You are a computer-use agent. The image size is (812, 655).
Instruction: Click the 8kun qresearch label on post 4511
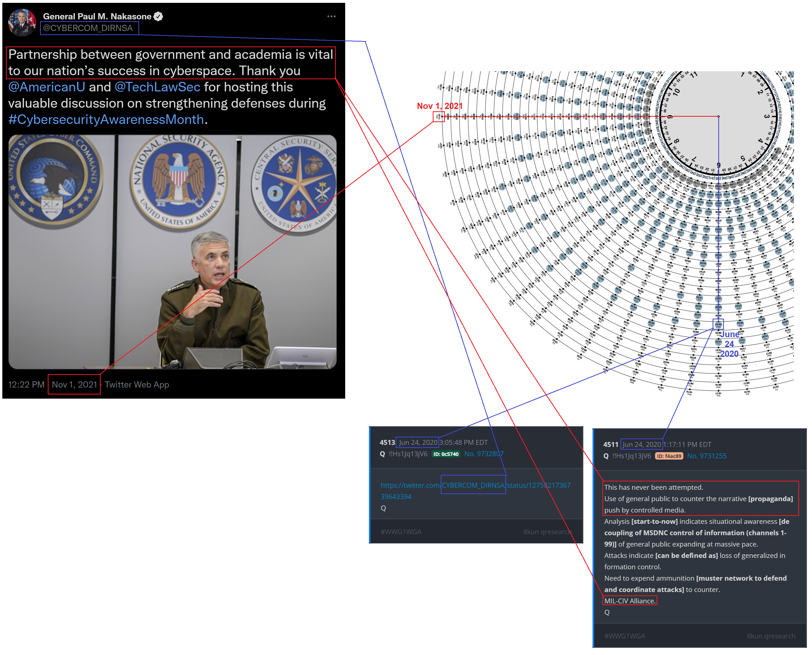pyautogui.click(x=771, y=636)
